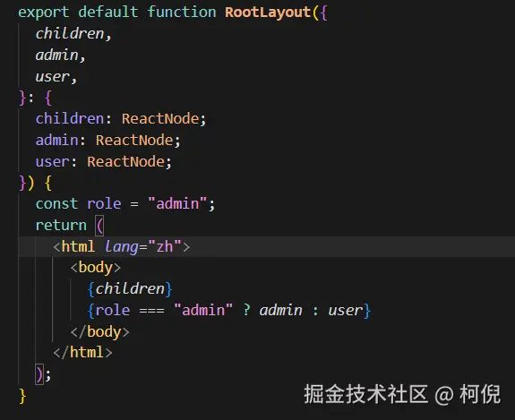
Task: Click the const keyword
Action: click(56, 204)
